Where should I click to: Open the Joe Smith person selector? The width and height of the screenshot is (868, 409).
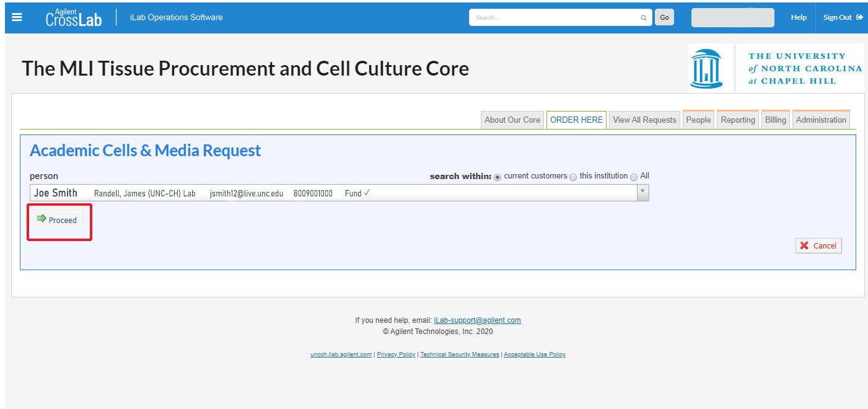click(335, 193)
